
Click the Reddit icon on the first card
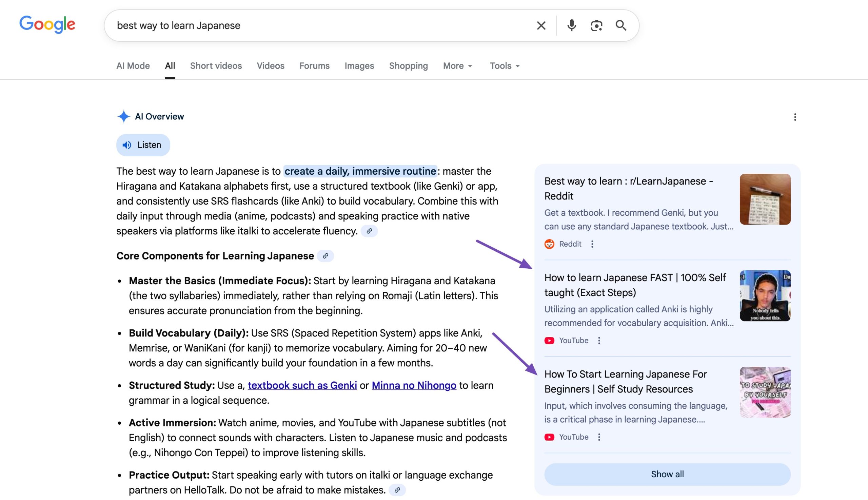(x=550, y=244)
